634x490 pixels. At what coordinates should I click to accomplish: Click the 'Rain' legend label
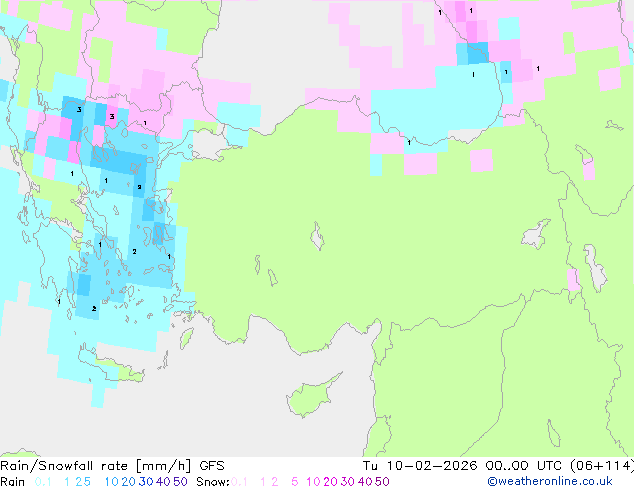pyautogui.click(x=13, y=482)
